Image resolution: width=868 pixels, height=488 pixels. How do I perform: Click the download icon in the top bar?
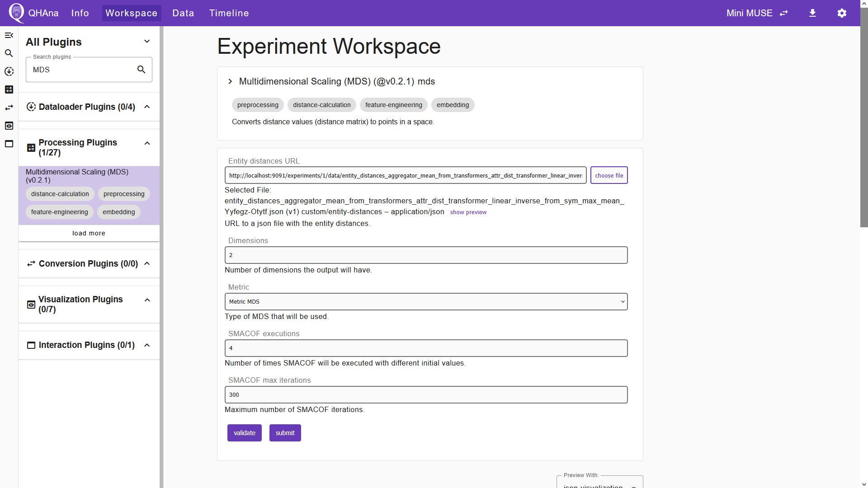click(x=812, y=13)
